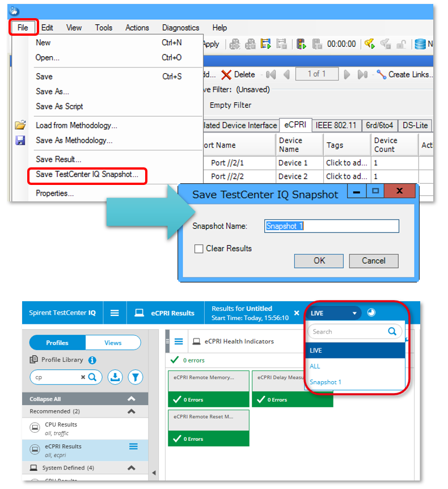Go to next record arrow icon
Image resolution: width=448 pixels, height=489 pixels.
[x=346, y=74]
